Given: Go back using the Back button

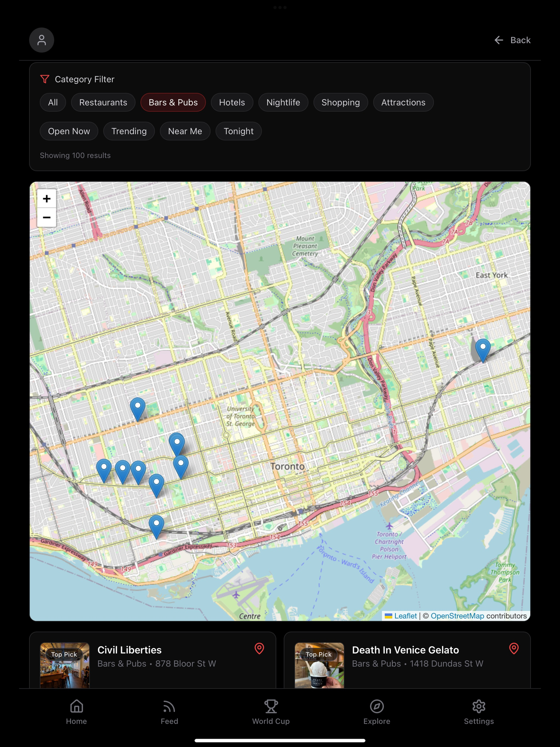Looking at the screenshot, I should click(512, 40).
